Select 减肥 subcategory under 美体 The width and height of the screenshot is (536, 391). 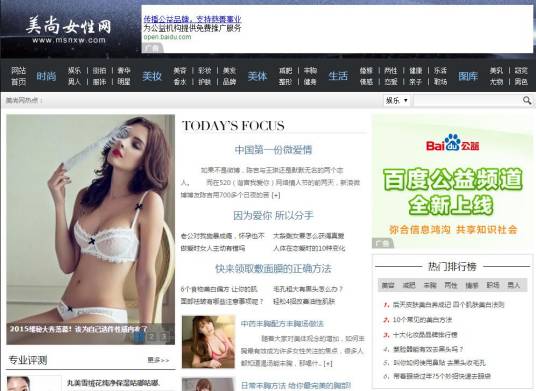[285, 70]
